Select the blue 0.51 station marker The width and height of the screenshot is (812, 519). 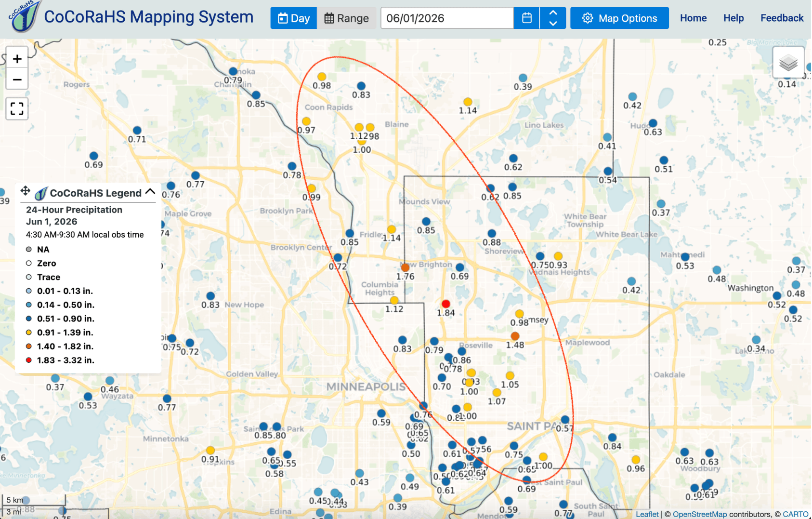[664, 160]
